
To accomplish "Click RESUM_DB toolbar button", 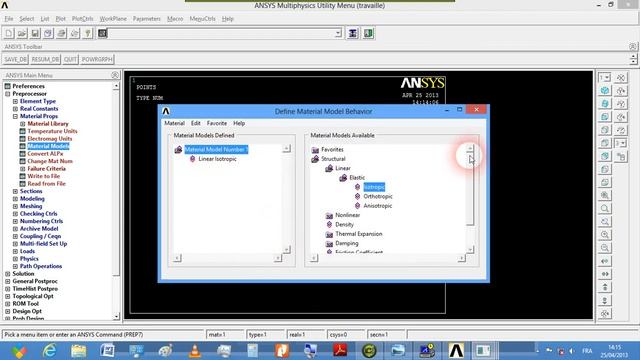I will (45, 59).
